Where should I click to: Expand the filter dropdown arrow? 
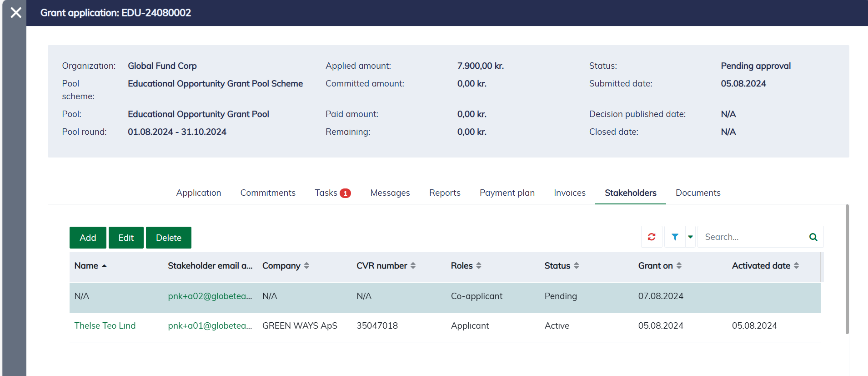coord(690,237)
